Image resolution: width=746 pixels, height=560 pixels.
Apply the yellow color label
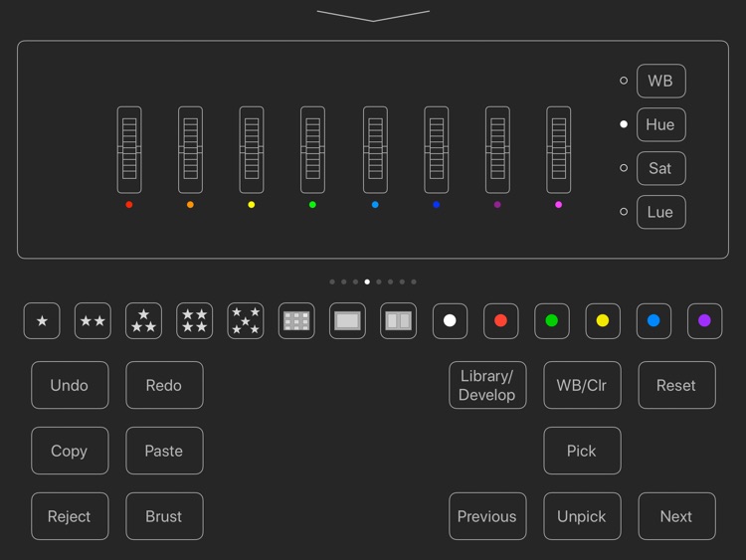603,320
